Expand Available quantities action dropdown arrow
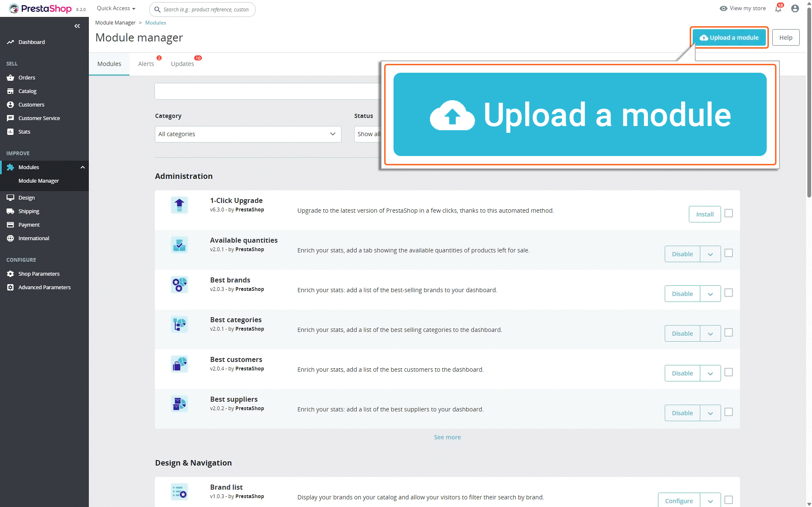 point(710,254)
